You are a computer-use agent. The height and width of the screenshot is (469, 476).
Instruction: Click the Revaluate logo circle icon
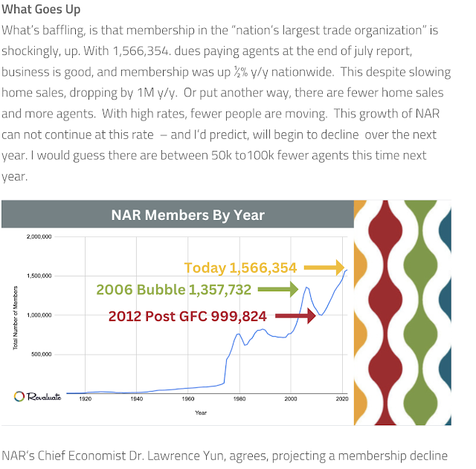coord(19,396)
